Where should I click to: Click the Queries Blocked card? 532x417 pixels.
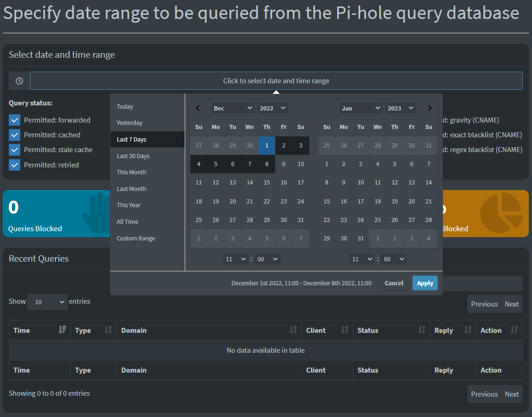tap(57, 214)
